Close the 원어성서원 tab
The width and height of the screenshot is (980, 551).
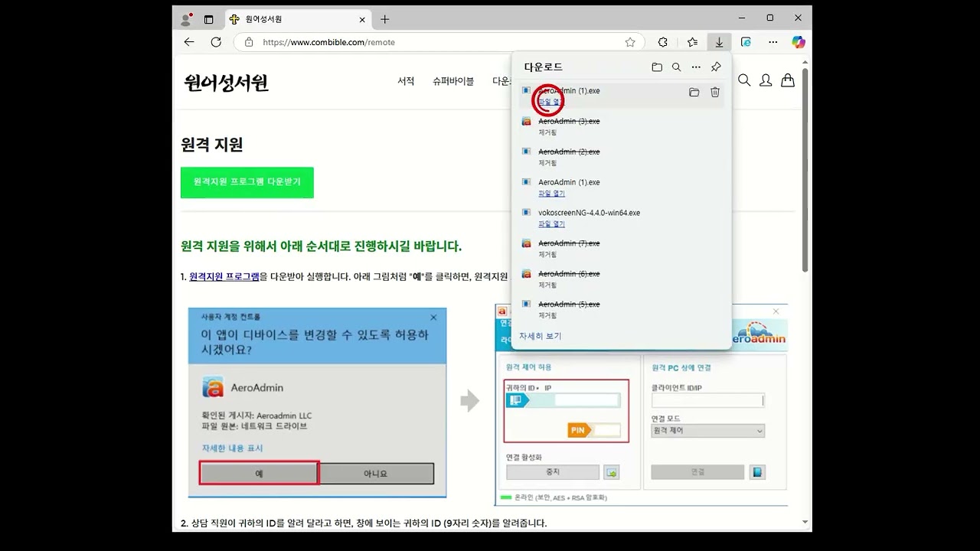coord(362,19)
